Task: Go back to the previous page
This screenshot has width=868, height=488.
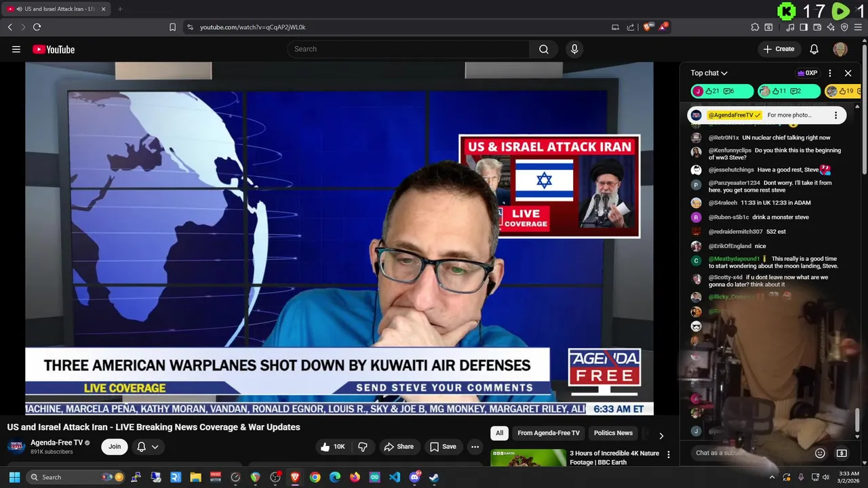Action: pos(9,27)
